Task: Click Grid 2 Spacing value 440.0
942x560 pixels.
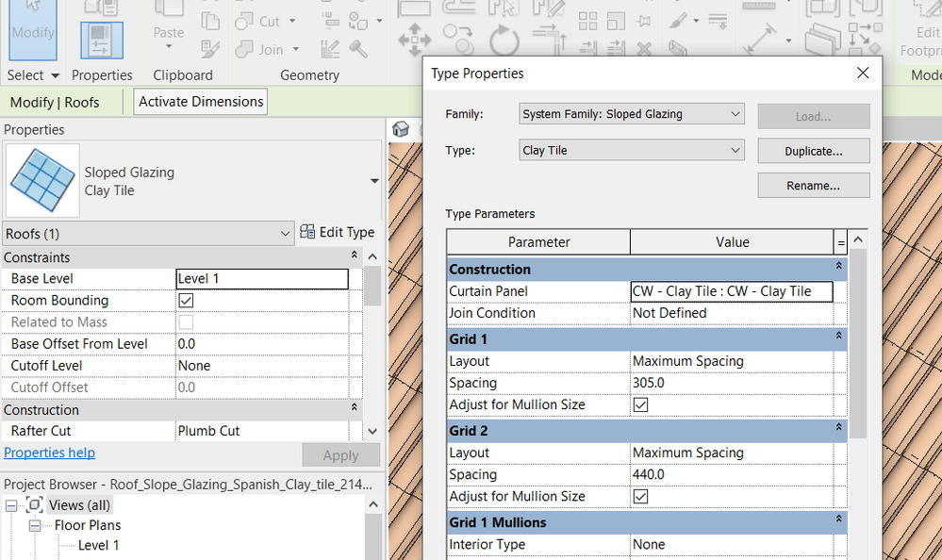Action: tap(732, 474)
